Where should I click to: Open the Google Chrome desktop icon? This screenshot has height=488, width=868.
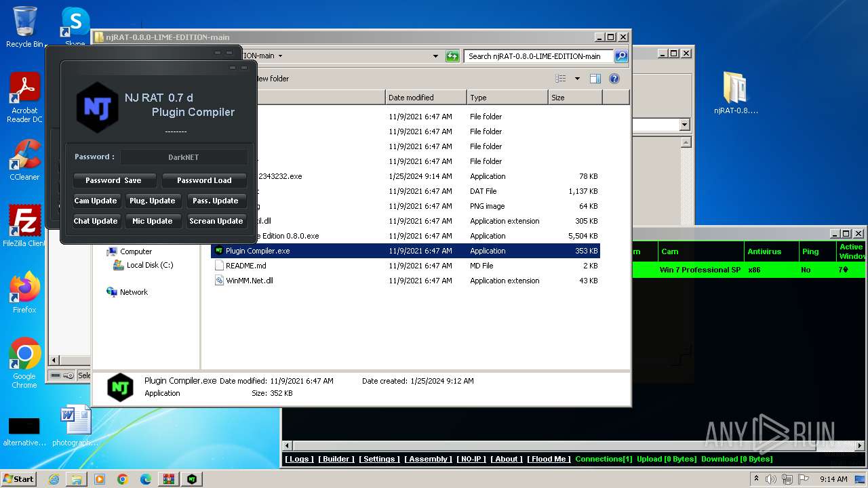[x=24, y=363]
